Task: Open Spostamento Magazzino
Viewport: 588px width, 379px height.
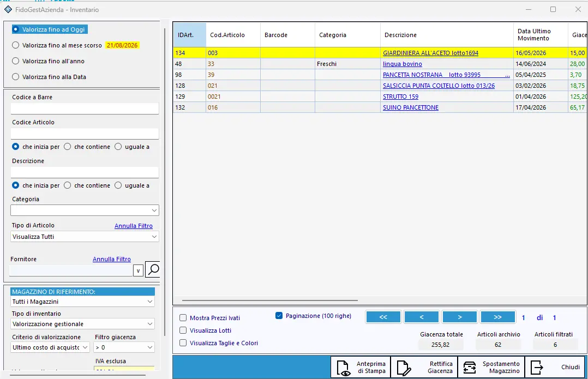Action: pyautogui.click(x=491, y=368)
